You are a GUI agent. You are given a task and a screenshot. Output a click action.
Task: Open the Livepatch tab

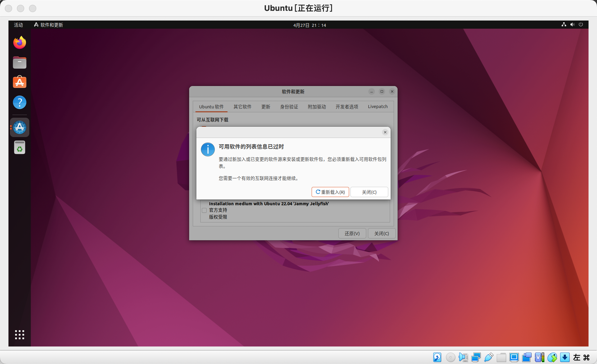(378, 107)
